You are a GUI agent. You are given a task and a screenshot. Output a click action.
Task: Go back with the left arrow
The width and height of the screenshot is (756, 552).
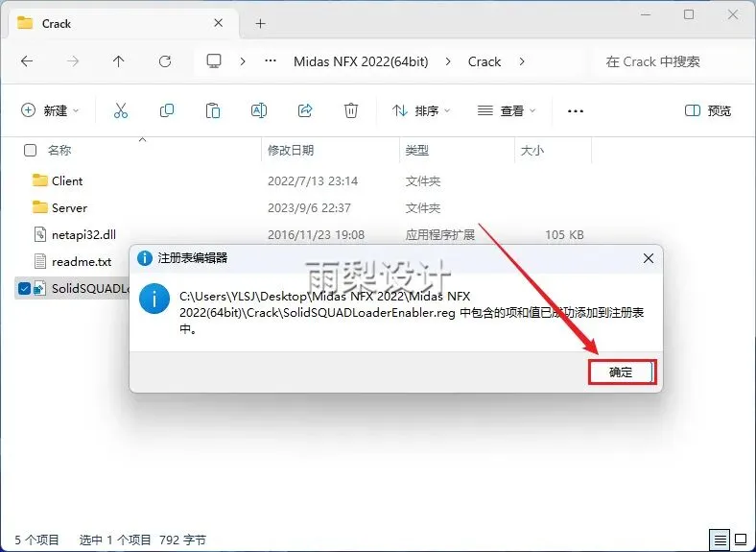(x=27, y=61)
